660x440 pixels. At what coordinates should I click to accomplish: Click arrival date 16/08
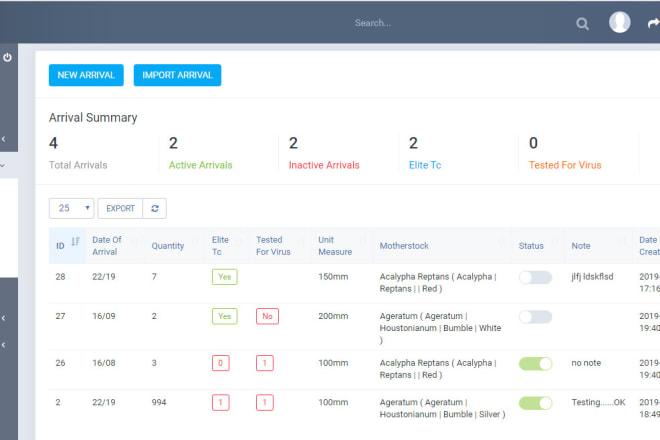tap(104, 363)
